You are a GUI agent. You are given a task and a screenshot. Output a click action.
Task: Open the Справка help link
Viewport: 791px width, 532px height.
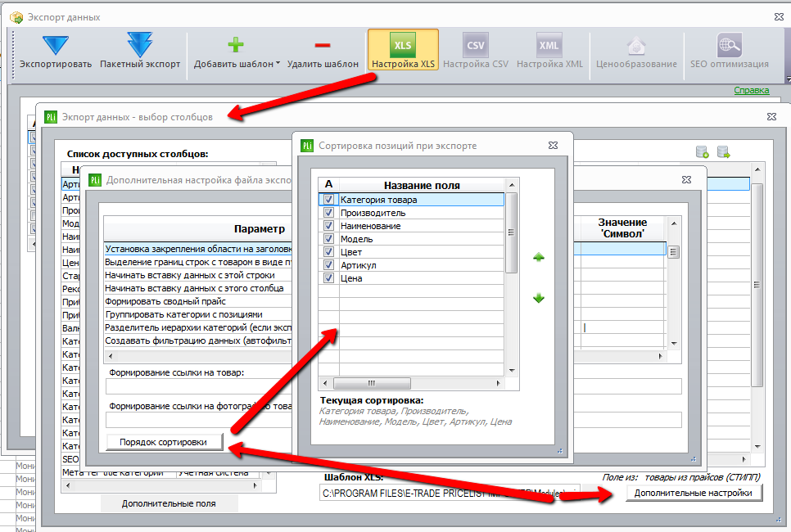pos(751,90)
